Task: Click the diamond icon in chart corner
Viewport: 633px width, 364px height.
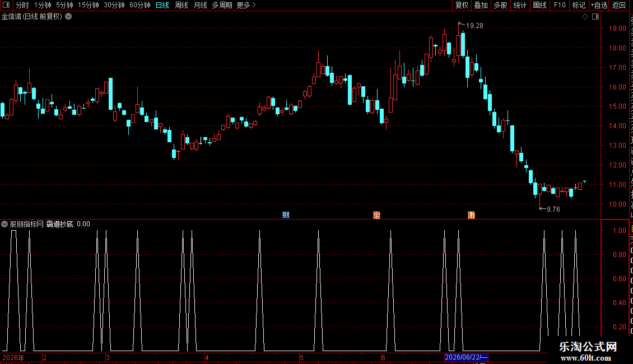Action: tap(585, 17)
